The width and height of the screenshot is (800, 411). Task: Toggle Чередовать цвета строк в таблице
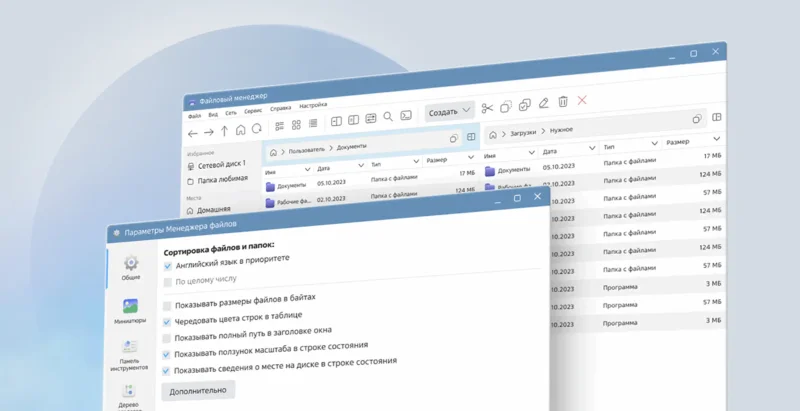[x=168, y=322]
